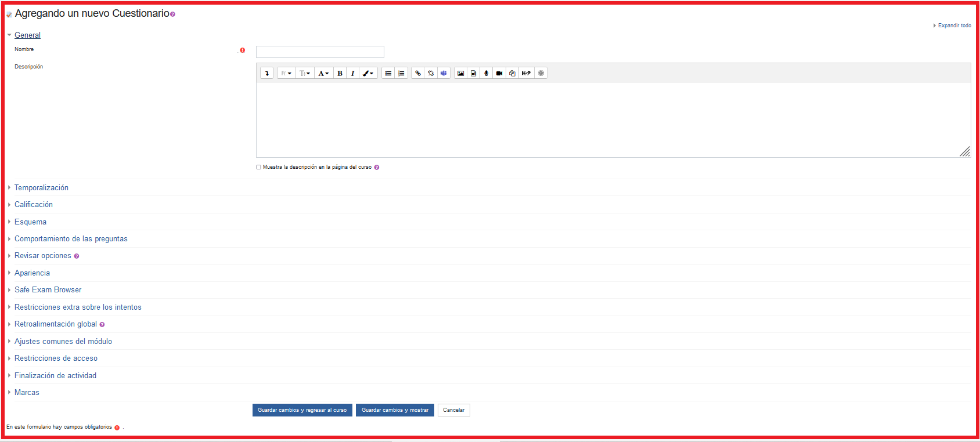Click help icon next to Cuestionario title
The image size is (980, 442).
(172, 15)
